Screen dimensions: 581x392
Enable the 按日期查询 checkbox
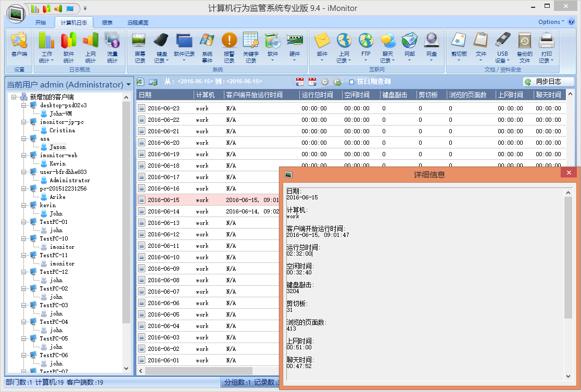click(x=352, y=82)
